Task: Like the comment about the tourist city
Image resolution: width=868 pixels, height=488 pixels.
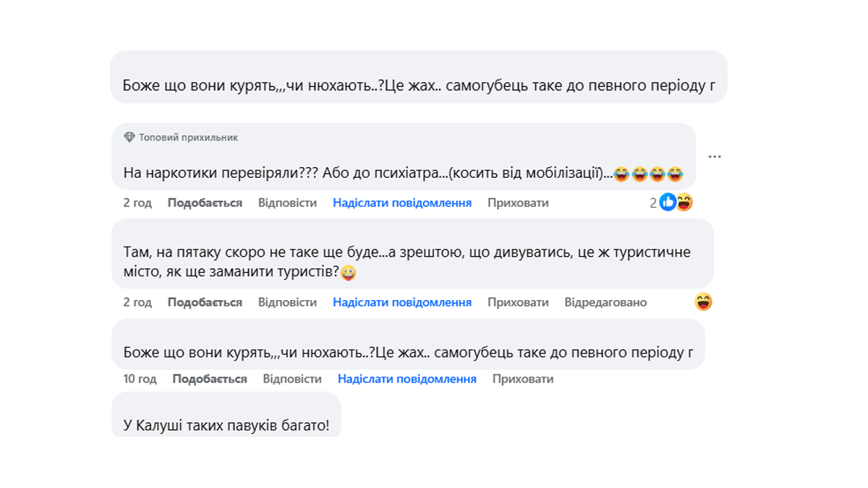Action: [205, 302]
